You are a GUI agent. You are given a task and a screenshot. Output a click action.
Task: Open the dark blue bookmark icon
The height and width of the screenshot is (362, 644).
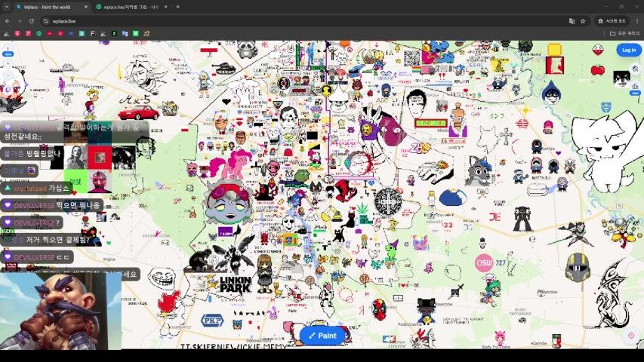pyautogui.click(x=71, y=34)
